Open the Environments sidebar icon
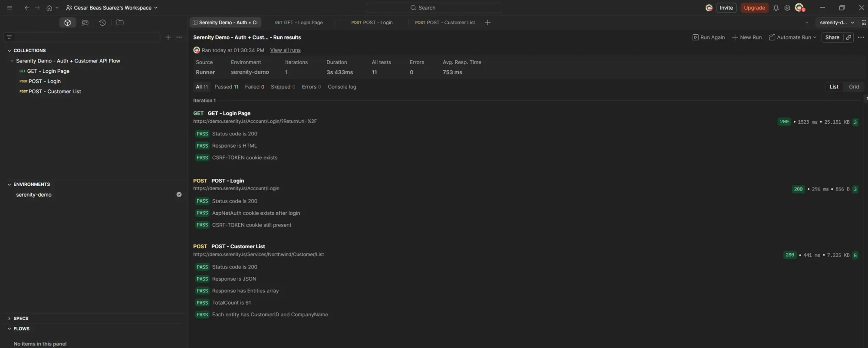868x348 pixels. [85, 23]
